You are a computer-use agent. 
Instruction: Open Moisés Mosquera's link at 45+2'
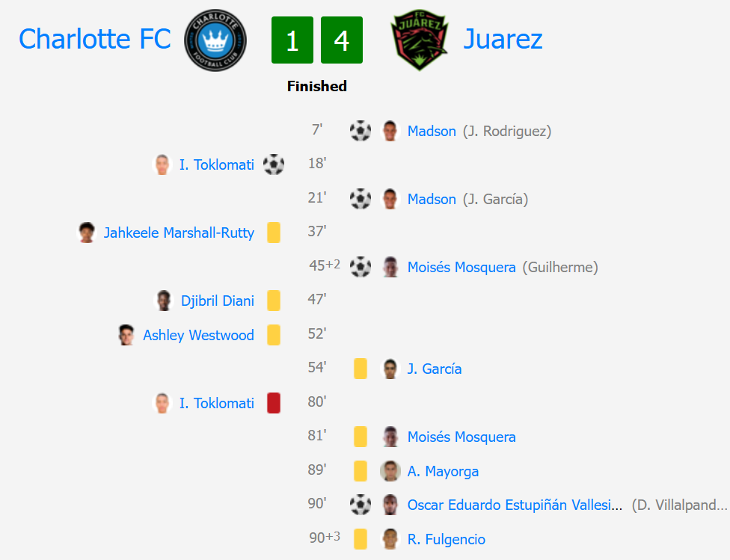[x=461, y=267]
